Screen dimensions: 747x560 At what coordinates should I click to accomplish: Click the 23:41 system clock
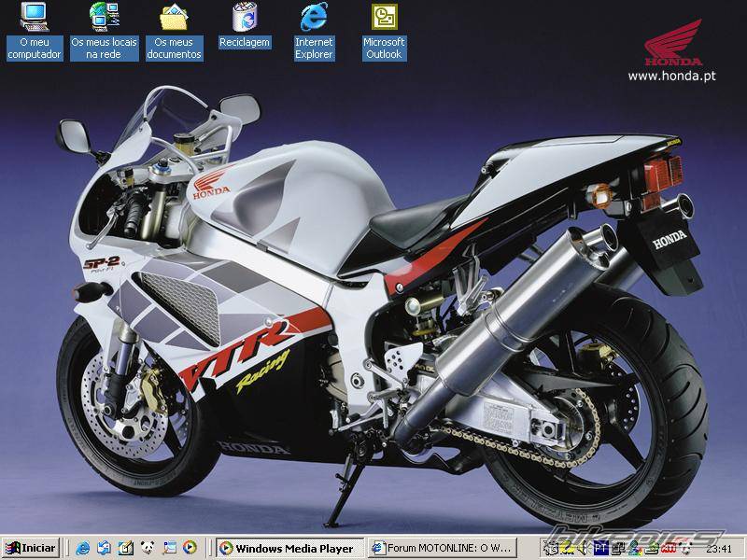point(719,549)
